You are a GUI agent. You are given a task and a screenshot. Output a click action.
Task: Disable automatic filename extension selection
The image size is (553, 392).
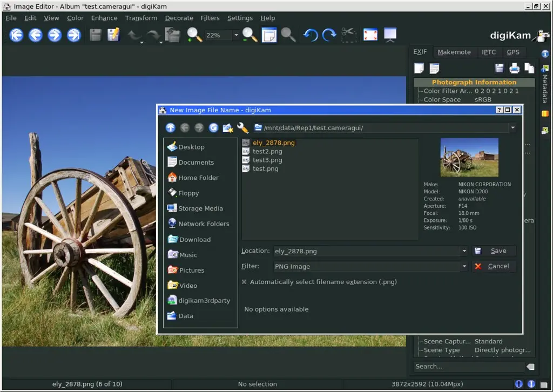point(244,281)
